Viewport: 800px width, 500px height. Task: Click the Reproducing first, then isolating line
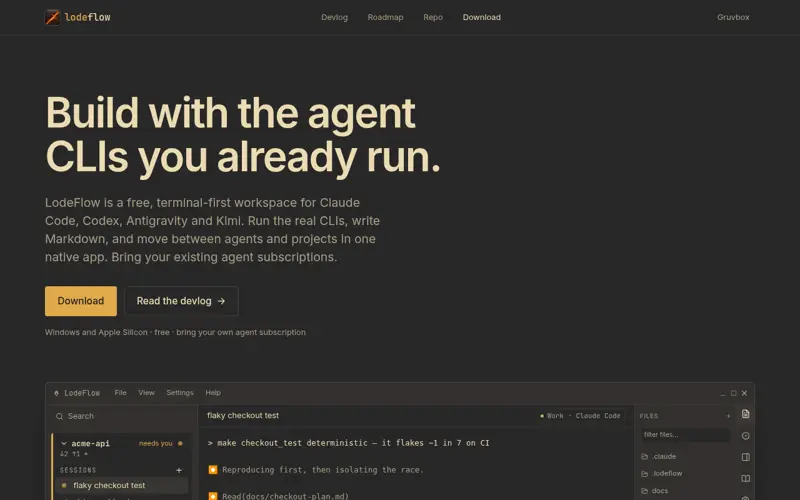(x=323, y=470)
